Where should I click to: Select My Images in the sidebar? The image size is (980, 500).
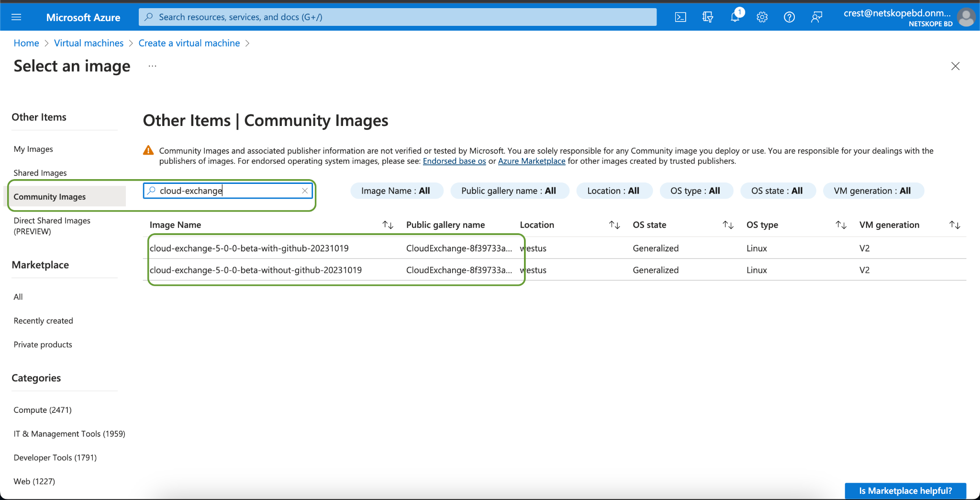click(33, 149)
